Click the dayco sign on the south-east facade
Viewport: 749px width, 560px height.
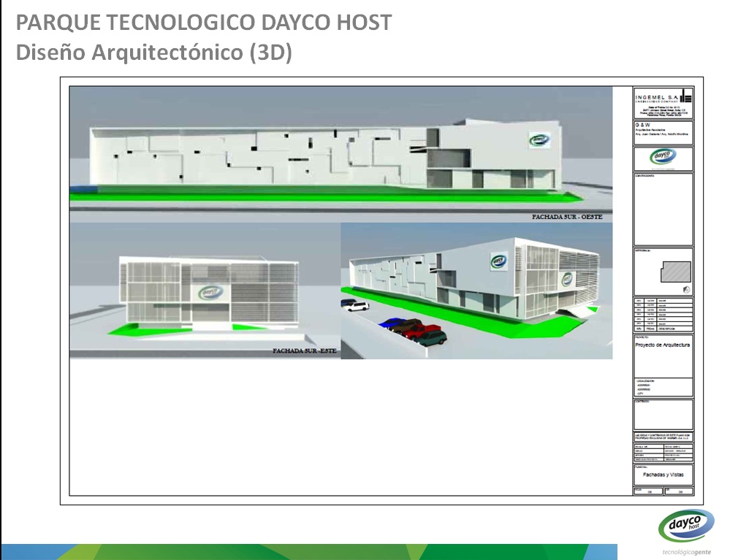[210, 293]
